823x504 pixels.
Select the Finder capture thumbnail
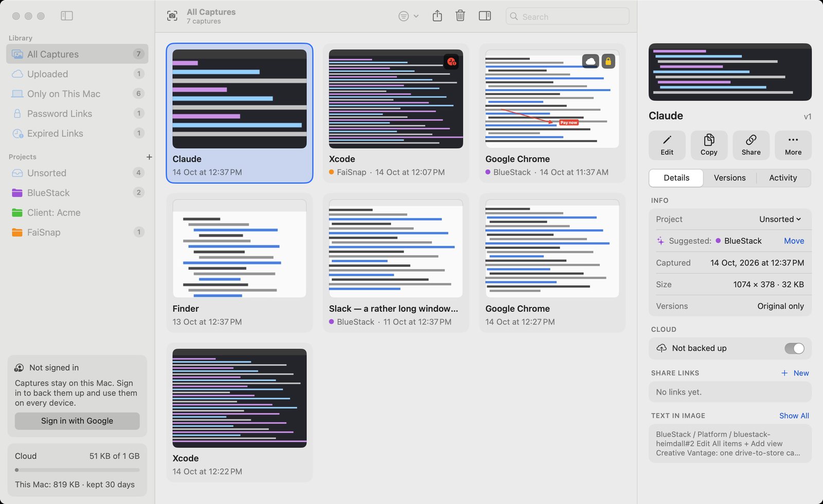(x=239, y=248)
